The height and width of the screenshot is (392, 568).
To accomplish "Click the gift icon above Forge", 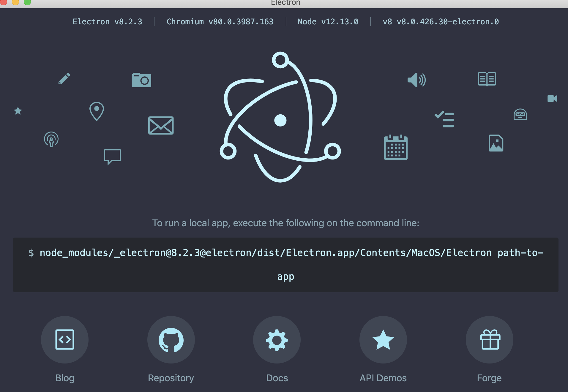I will [489, 340].
